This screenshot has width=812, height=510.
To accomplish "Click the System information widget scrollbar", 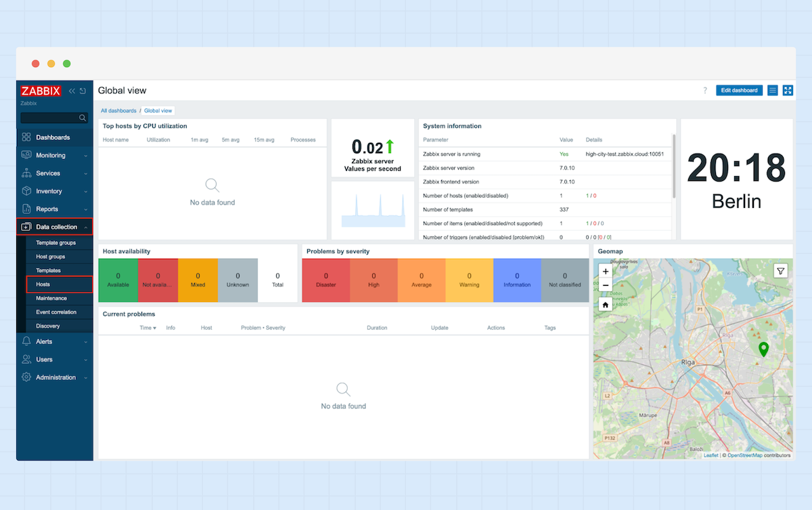I will 674,166.
